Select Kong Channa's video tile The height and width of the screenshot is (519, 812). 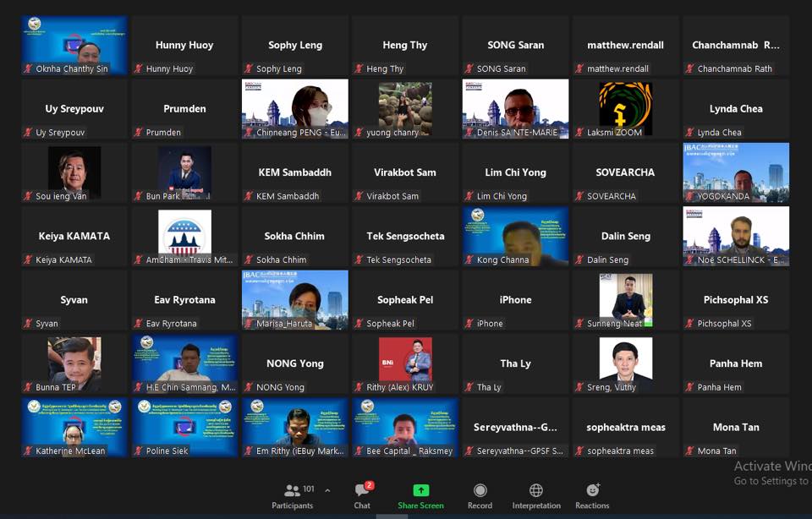(515, 236)
